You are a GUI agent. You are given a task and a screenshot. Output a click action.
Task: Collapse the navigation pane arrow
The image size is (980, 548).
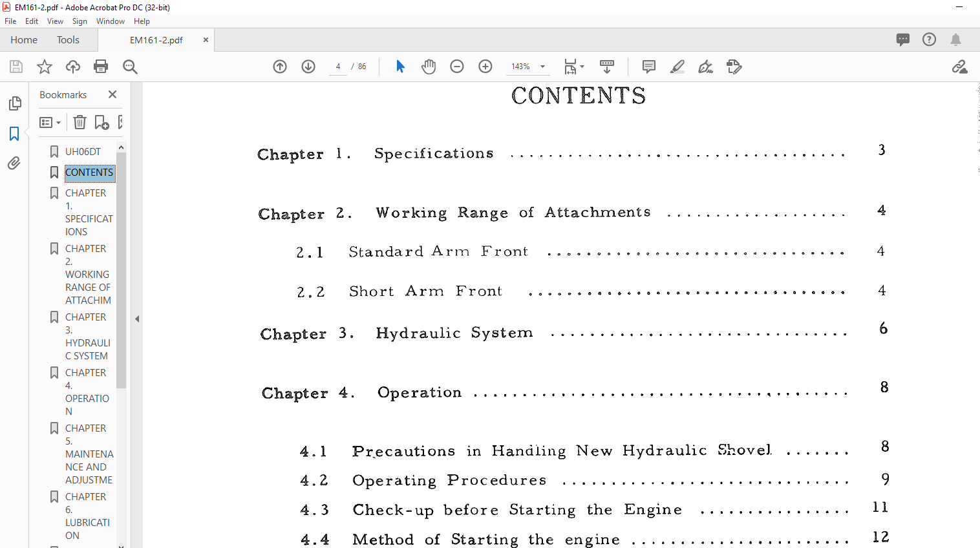click(x=137, y=319)
